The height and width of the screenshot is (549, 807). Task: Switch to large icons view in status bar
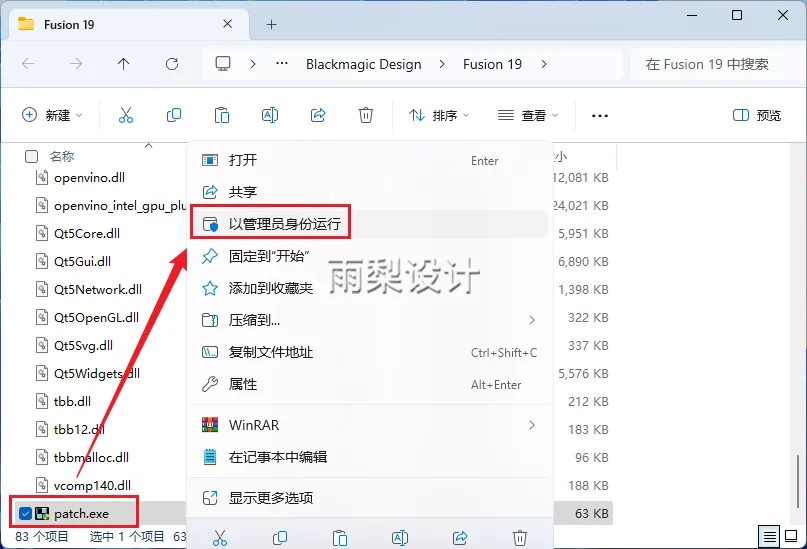pyautogui.click(x=792, y=537)
